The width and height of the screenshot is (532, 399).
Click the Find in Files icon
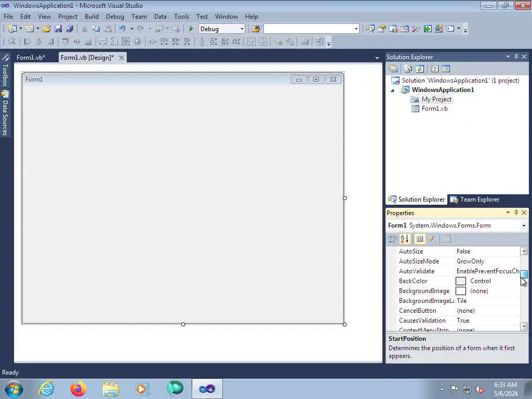pos(256,29)
